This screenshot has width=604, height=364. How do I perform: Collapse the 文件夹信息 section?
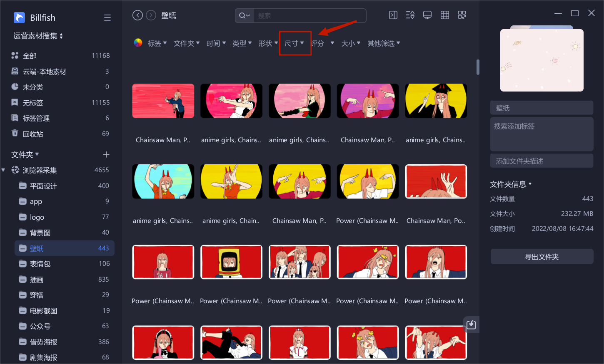point(511,184)
